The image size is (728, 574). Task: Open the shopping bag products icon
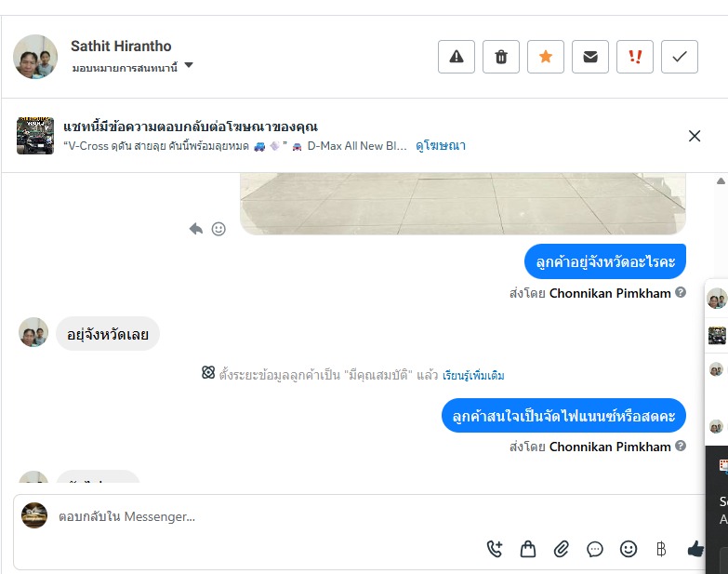[x=528, y=549]
